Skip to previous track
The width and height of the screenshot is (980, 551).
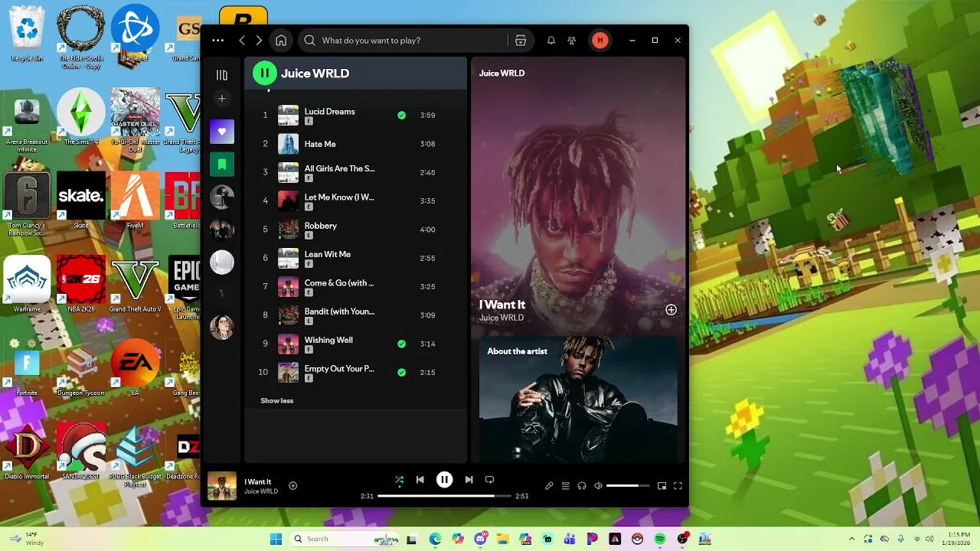pyautogui.click(x=420, y=480)
